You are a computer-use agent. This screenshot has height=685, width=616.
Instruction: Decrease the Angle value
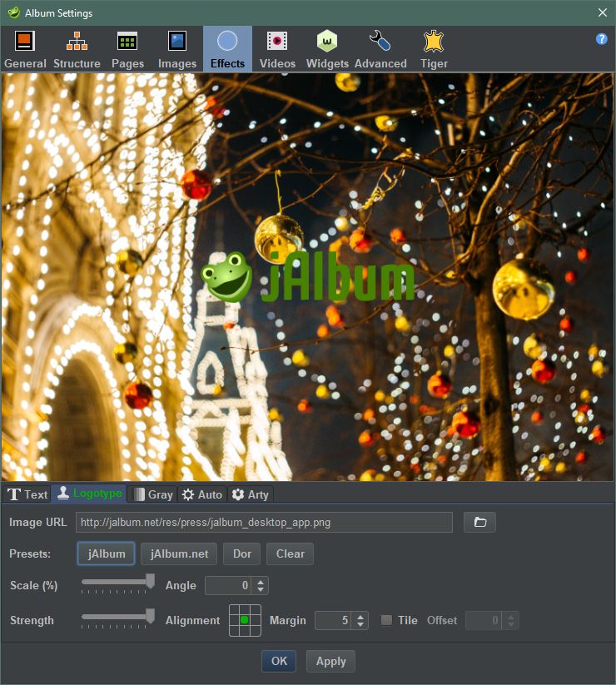tap(261, 590)
